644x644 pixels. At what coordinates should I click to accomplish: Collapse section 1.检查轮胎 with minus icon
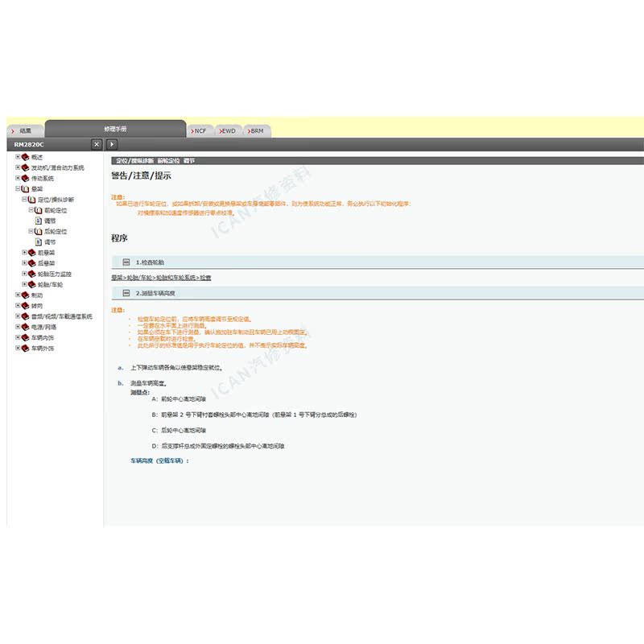[x=126, y=262]
